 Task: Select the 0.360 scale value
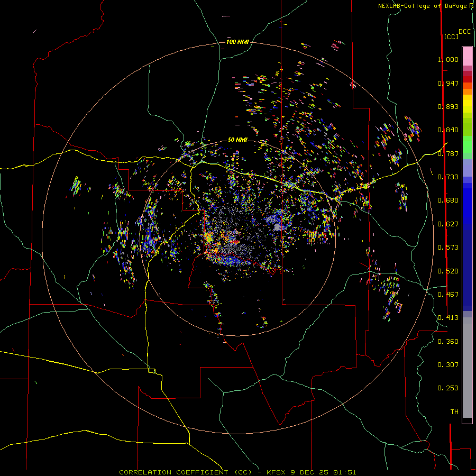coord(448,342)
